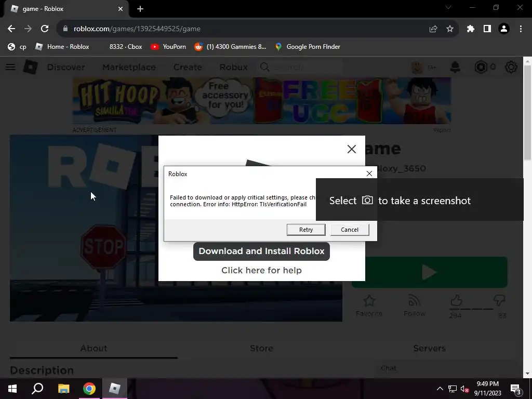Click the thumbs down dislike icon
Image resolution: width=532 pixels, height=399 pixels.
pos(499,300)
